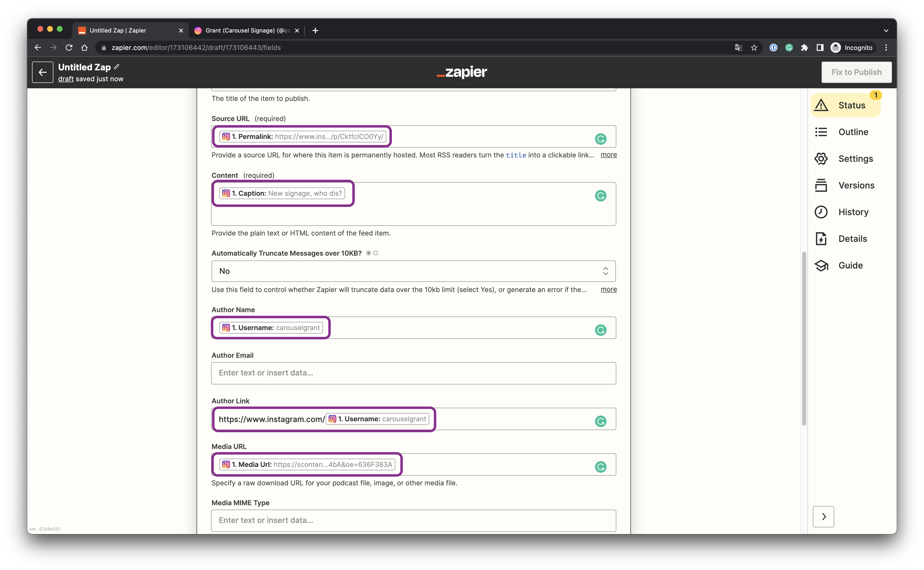Exit the editor with the Zapier back arrow button
924x570 pixels.
43,72
